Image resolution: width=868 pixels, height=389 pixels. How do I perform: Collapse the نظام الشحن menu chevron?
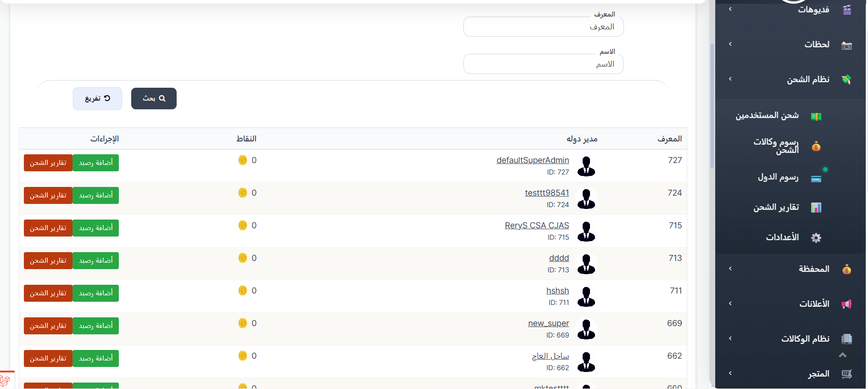click(730, 79)
